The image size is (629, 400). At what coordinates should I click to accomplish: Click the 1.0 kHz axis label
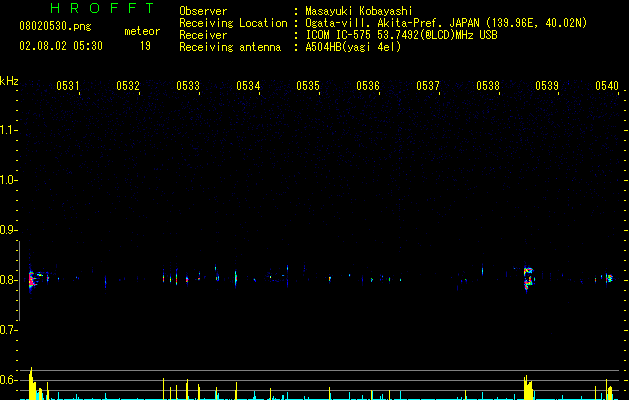coord(8,180)
